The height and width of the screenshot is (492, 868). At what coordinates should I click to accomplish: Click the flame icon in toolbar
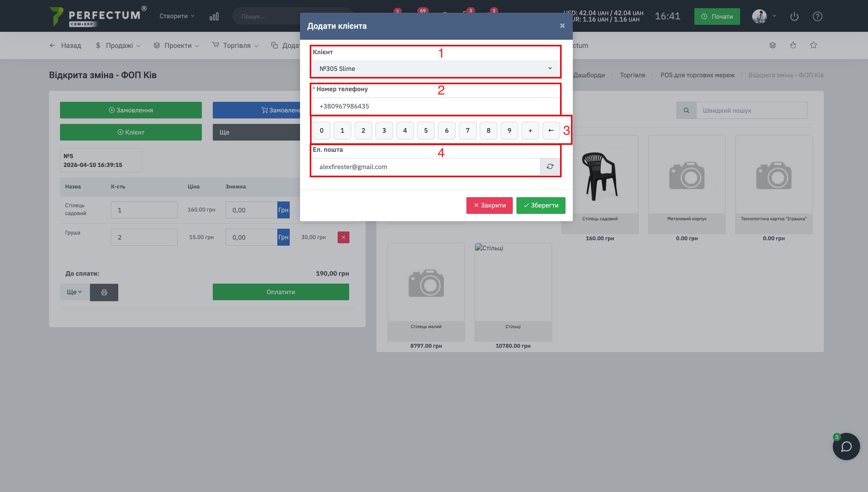coord(793,45)
